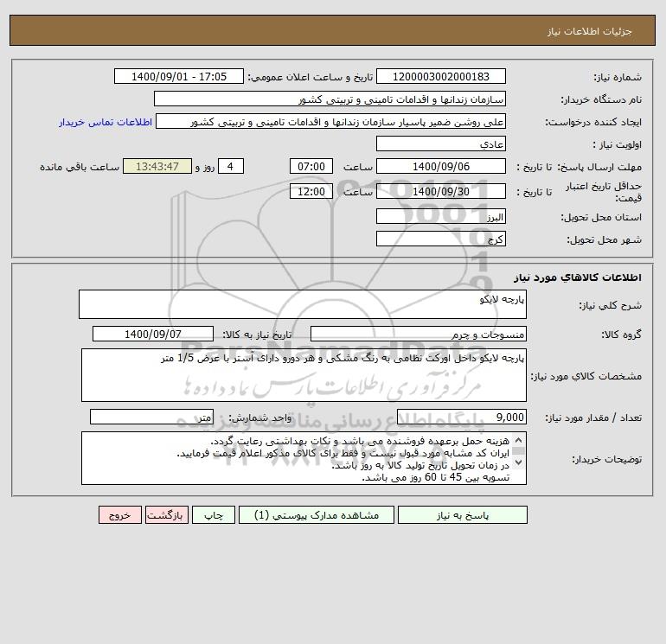This screenshot has height=644, width=666.
Task: Click the request creator field 'علی روشن ضمیر'
Action: (x=331, y=121)
